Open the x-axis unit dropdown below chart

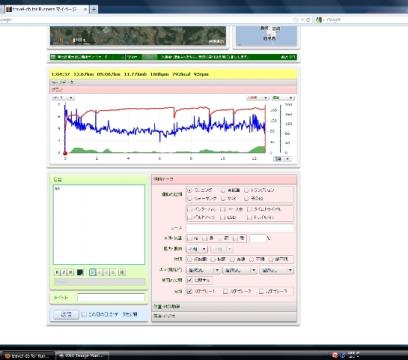tap(282, 159)
